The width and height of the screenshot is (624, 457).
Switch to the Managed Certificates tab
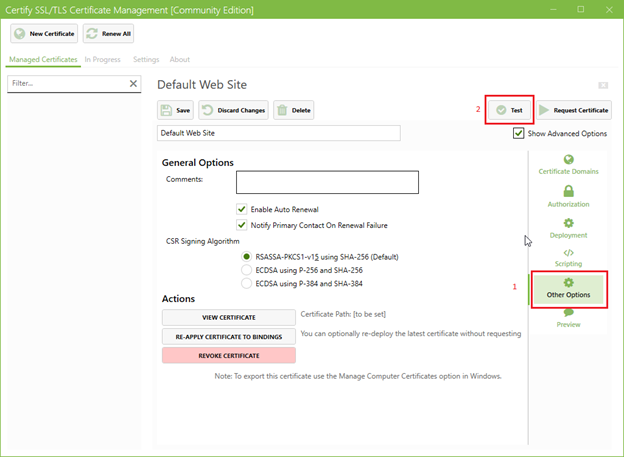pyautogui.click(x=43, y=59)
